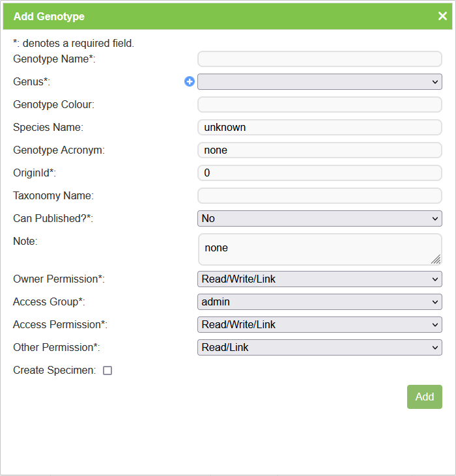Screen dimensions: 456x476
Task: Close the Add Genotype dialog
Action: [x=442, y=16]
